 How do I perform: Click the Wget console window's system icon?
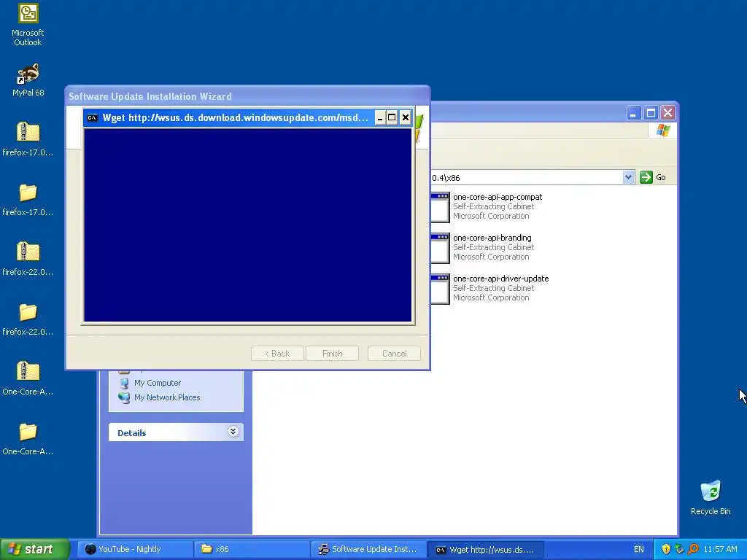93,117
